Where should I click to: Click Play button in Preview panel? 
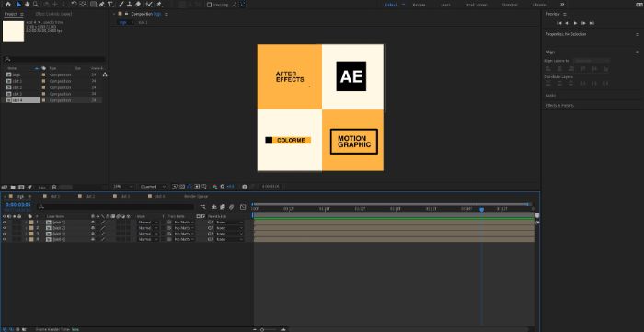(x=575, y=23)
